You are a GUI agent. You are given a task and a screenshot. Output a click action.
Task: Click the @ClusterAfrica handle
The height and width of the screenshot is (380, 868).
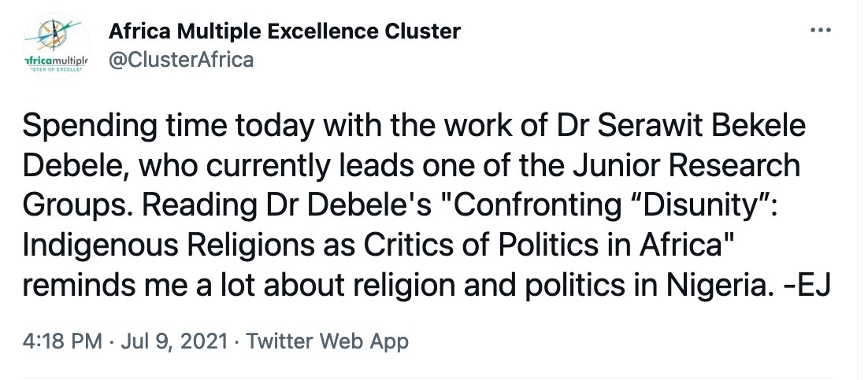pyautogui.click(x=180, y=60)
